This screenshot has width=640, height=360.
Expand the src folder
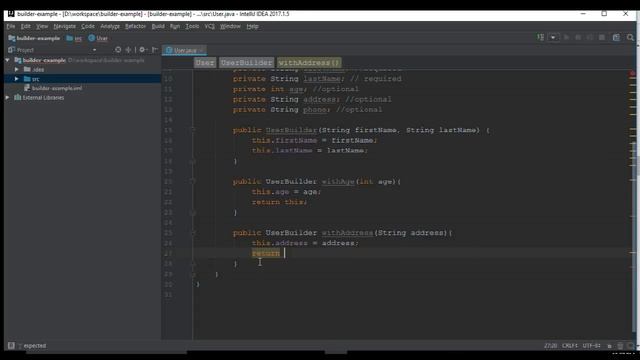(x=17, y=79)
